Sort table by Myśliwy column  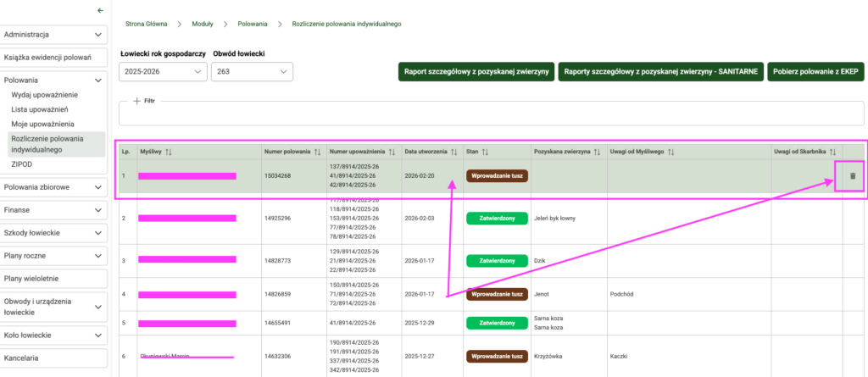click(169, 152)
